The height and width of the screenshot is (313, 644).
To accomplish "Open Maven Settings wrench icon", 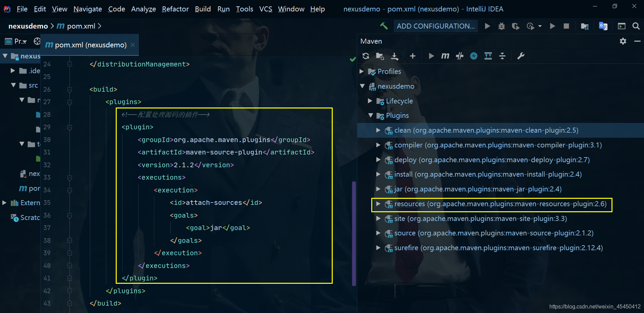I will point(521,56).
